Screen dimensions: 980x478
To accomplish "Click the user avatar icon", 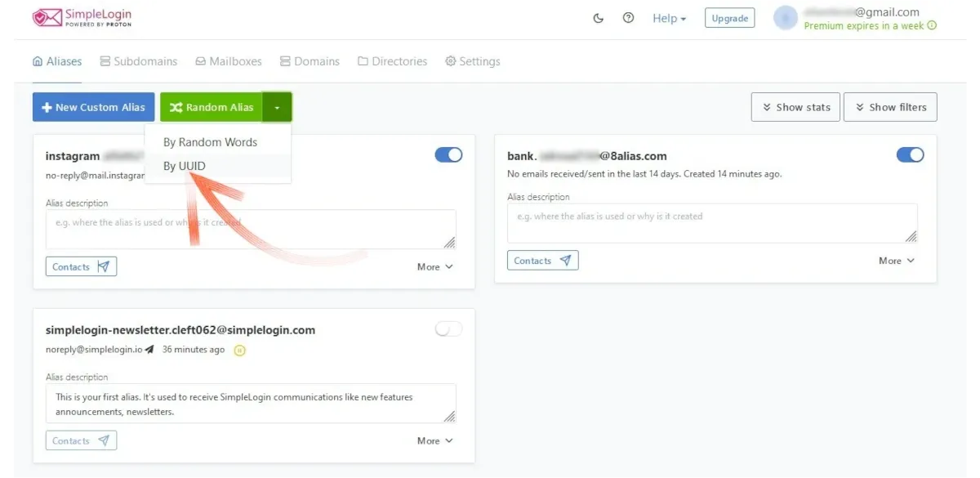I will pyautogui.click(x=785, y=18).
